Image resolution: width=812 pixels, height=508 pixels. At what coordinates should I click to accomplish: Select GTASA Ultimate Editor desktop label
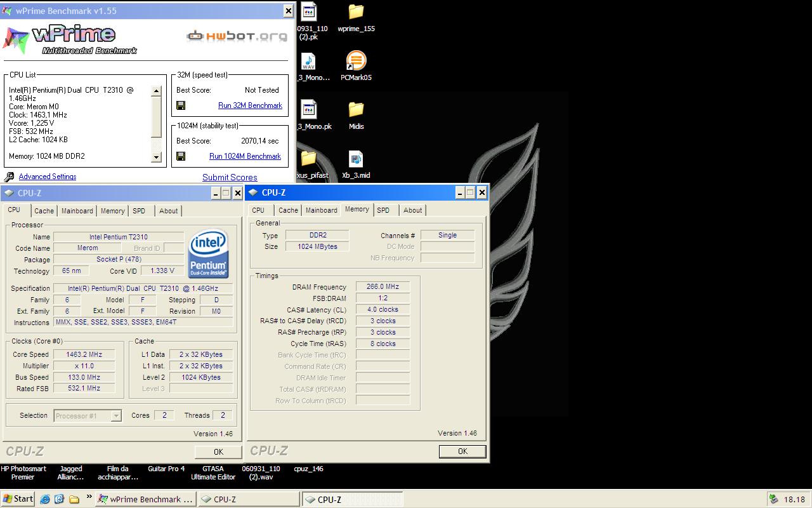click(x=213, y=473)
